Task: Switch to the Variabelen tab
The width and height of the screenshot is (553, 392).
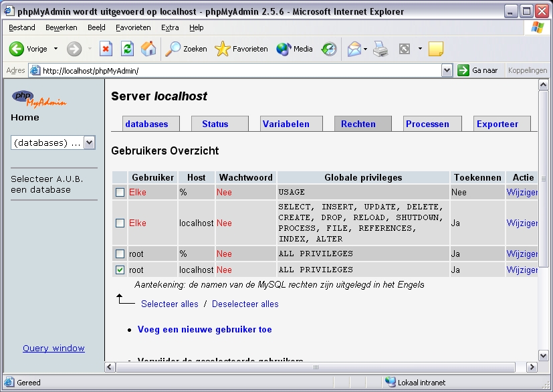Action: tap(292, 124)
